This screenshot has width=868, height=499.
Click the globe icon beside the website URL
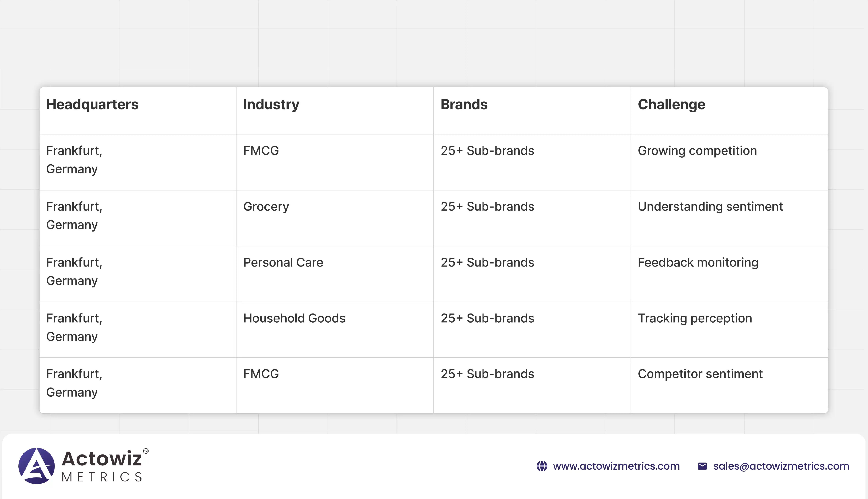coord(542,466)
